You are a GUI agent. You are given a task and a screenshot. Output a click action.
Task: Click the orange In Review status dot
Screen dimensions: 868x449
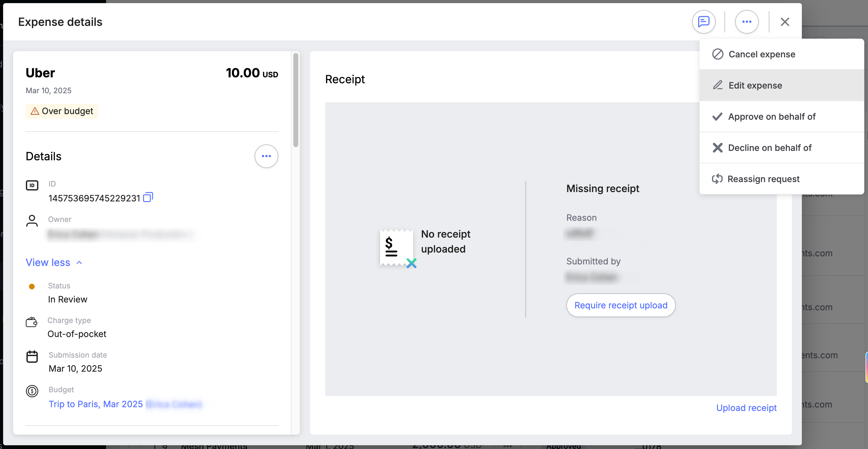click(x=32, y=287)
